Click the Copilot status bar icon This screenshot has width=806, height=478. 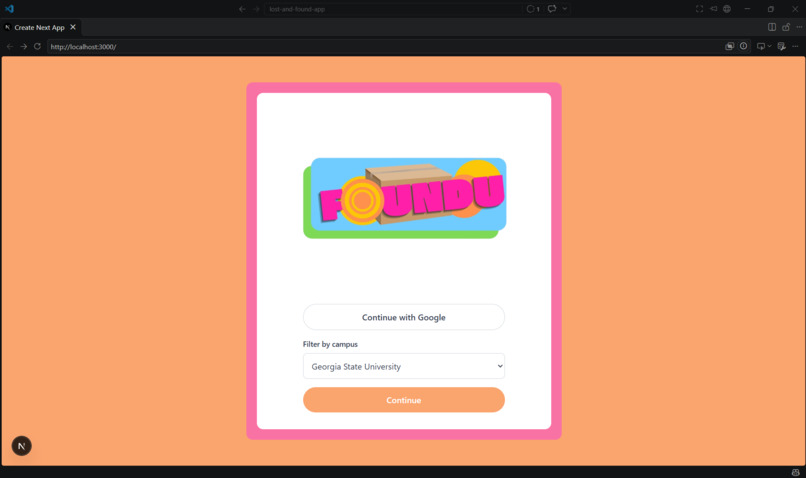[x=796, y=472]
